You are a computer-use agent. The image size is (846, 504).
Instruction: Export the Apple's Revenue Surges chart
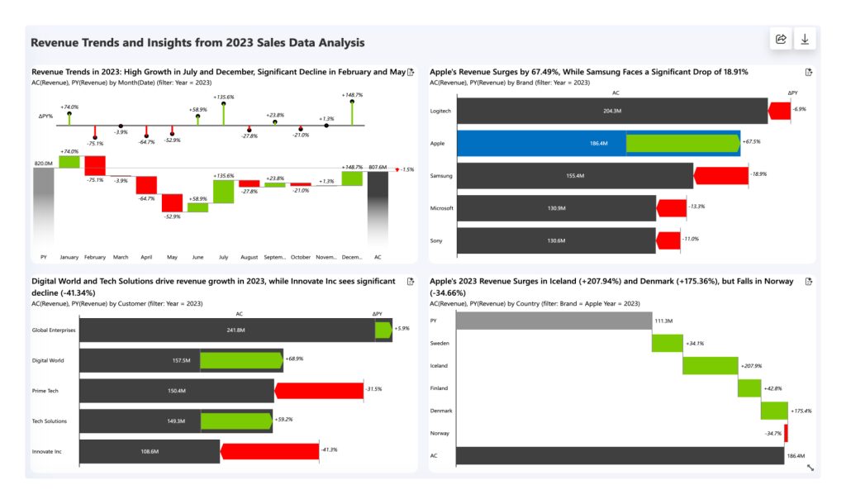pos(810,73)
